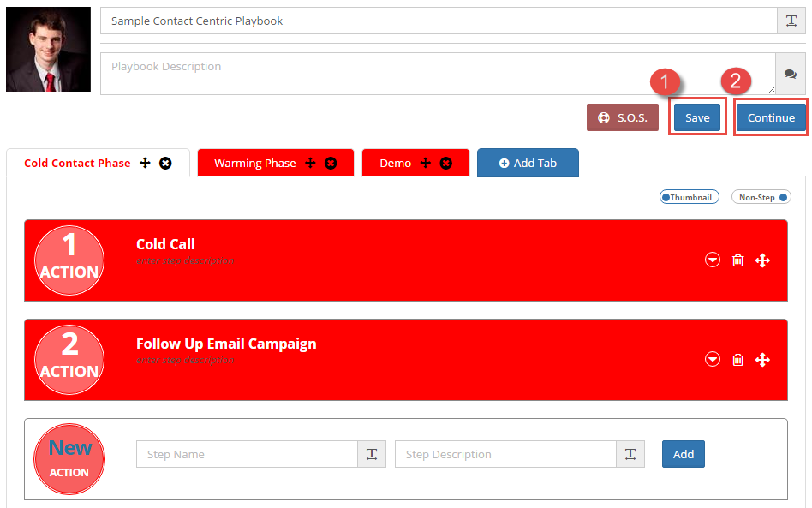Click the text format icon beside playbook title
Image resolution: width=812 pixels, height=508 pixels.
point(791,21)
